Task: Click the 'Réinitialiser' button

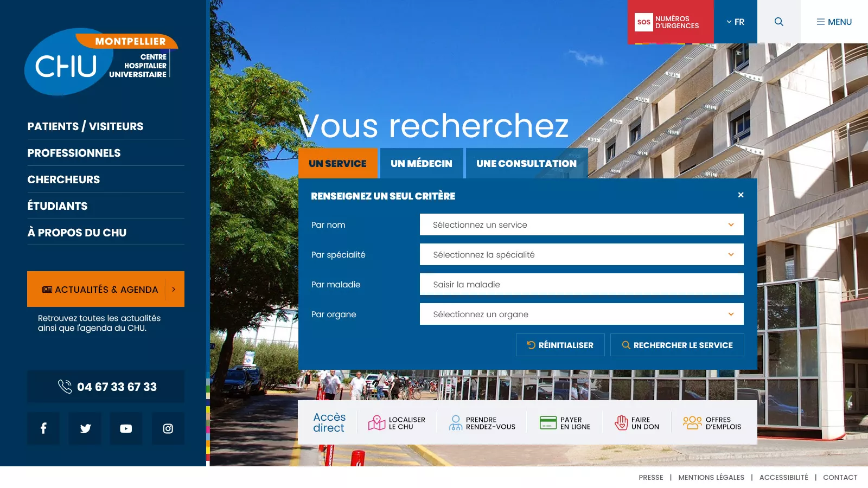Action: click(x=560, y=345)
